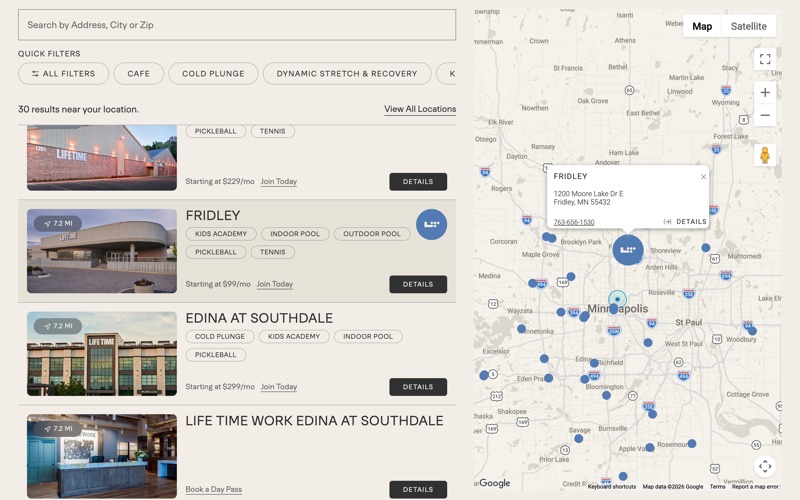This screenshot has height=500, width=800.
Task: Click the Fridley club photo thumbnail
Action: 102,251
